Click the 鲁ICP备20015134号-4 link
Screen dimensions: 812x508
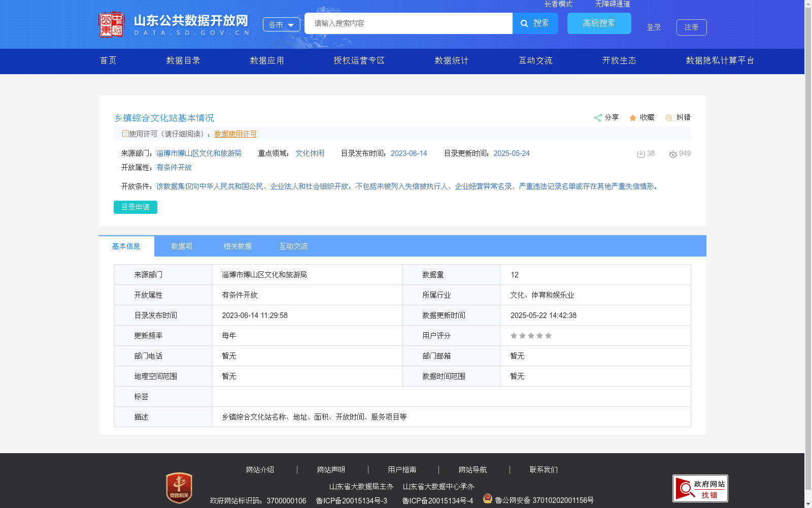(x=437, y=501)
